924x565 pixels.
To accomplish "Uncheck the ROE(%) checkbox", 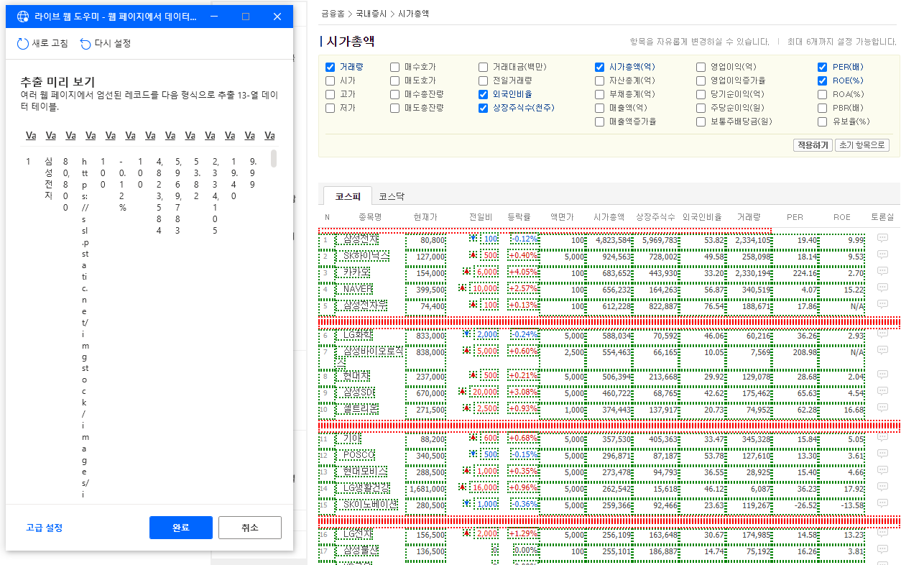I will point(823,81).
